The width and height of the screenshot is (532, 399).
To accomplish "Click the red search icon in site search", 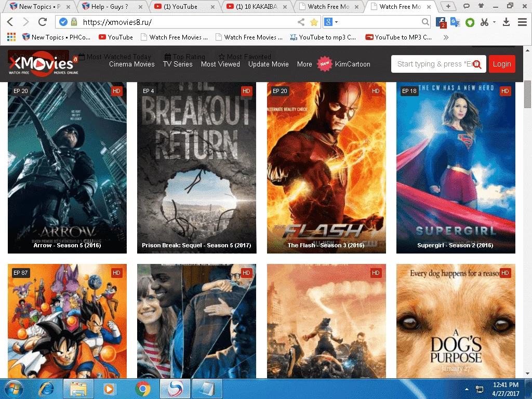I will pos(477,64).
